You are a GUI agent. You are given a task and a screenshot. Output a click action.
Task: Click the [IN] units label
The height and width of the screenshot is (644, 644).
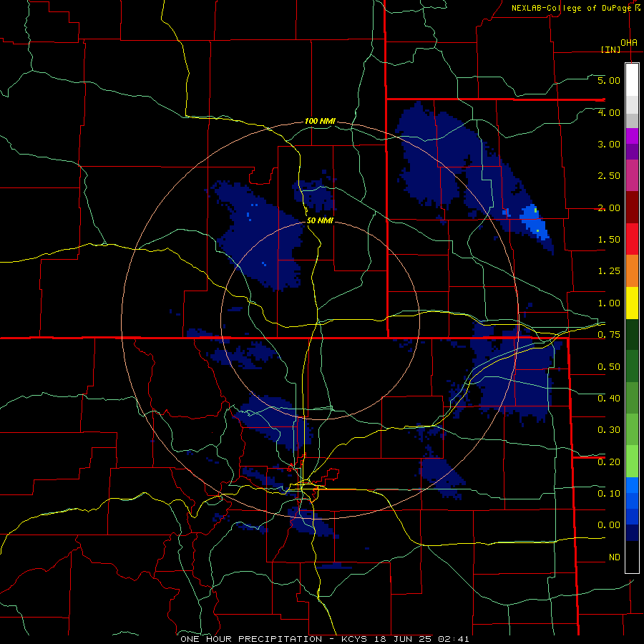pyautogui.click(x=611, y=49)
